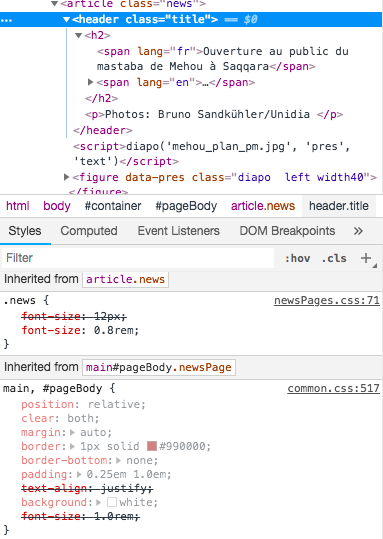Screen dimensions: 383x539
Task: Edit the position relative value
Action: (x=115, y=404)
